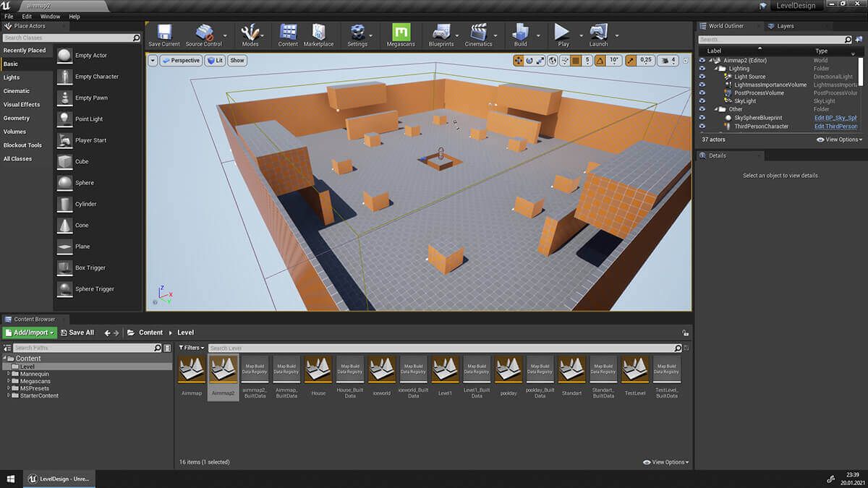Hide the Light Source actor with eye icon
This screenshot has width=868, height=488.
pos(702,77)
